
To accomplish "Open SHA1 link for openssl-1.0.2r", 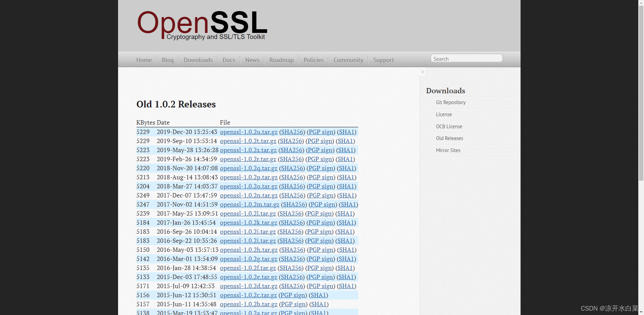I will coord(345,159).
